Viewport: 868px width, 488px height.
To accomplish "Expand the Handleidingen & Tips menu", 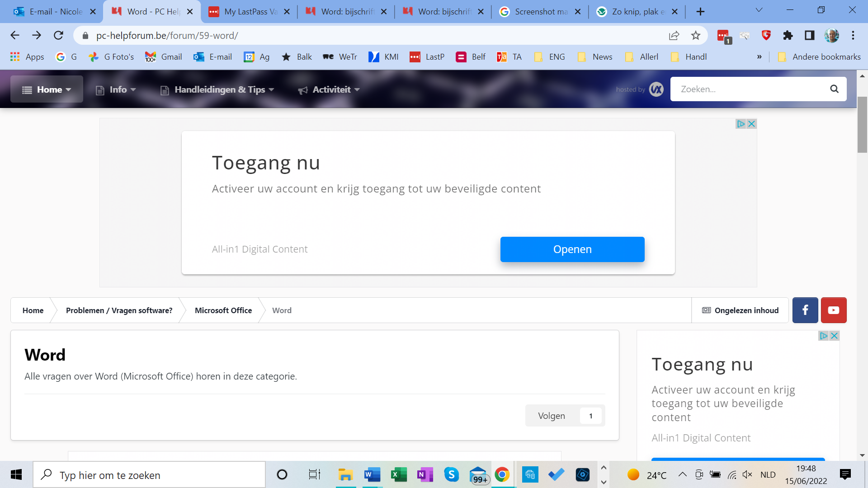I will 217,89.
